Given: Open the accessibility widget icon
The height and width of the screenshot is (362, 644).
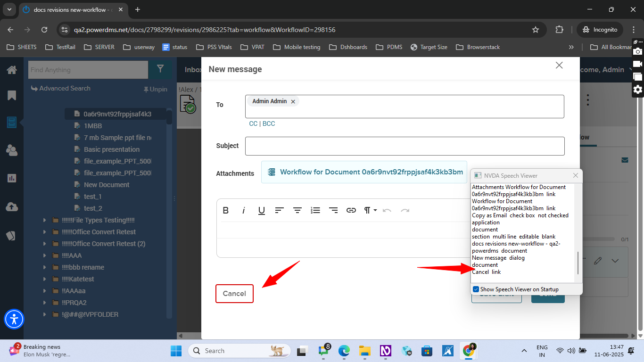Looking at the screenshot, I should (x=14, y=319).
